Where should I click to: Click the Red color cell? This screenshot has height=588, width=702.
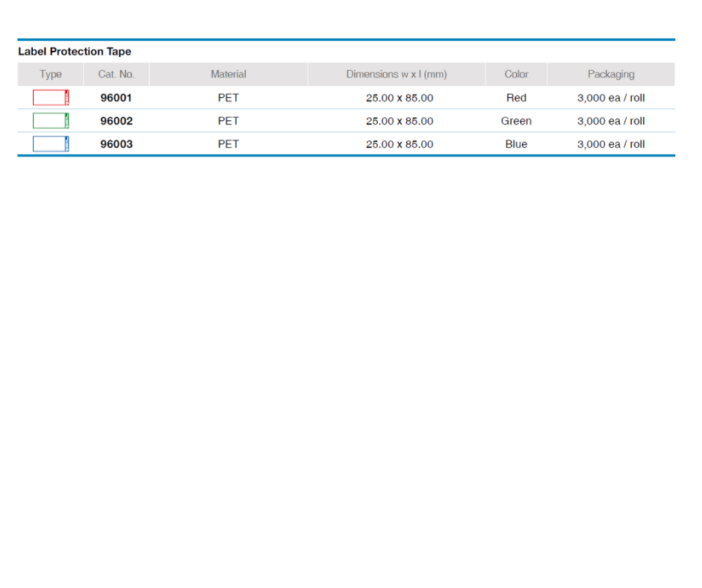tap(516, 98)
